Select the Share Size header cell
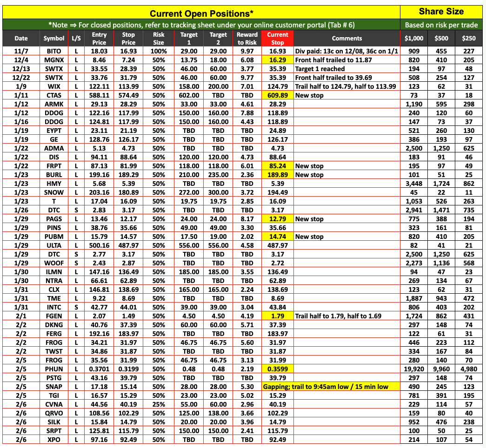The image size is (486, 448). coord(441,12)
